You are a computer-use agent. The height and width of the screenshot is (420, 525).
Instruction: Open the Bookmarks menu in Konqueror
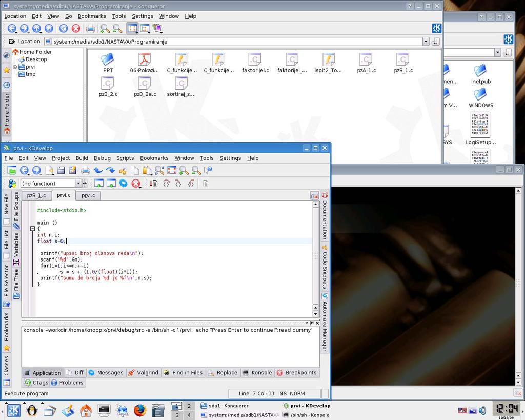pos(92,16)
